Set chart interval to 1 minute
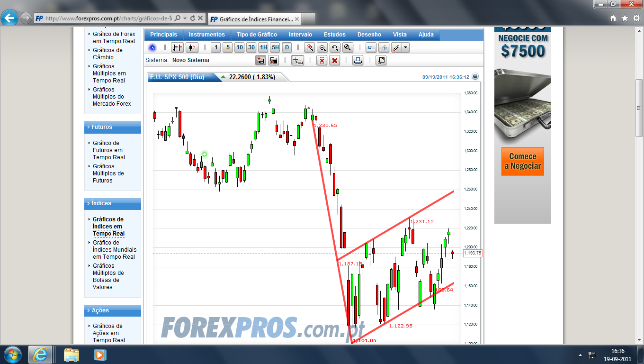The height and width of the screenshot is (364, 644). tap(216, 47)
